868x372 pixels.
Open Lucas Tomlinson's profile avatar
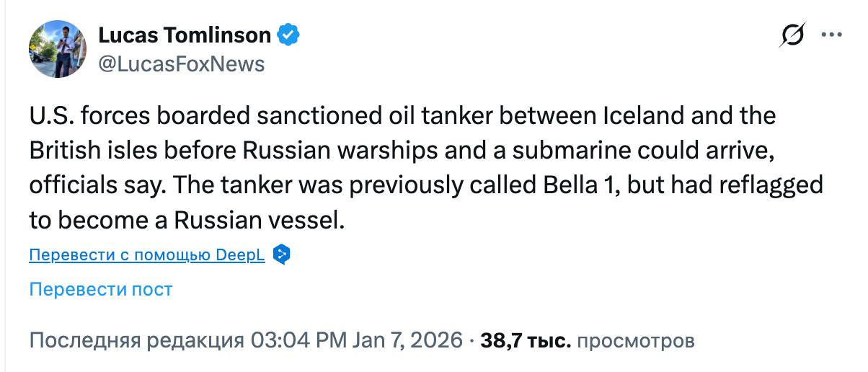pos(57,50)
